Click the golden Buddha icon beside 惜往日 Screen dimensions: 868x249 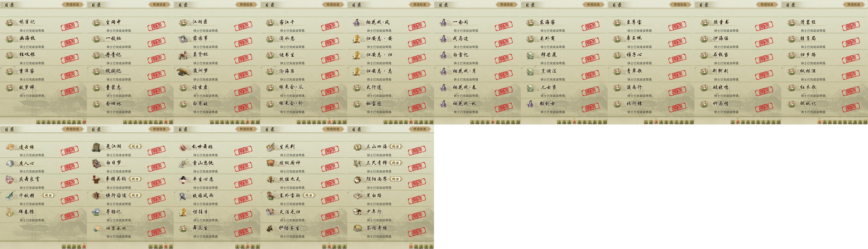[184, 212]
